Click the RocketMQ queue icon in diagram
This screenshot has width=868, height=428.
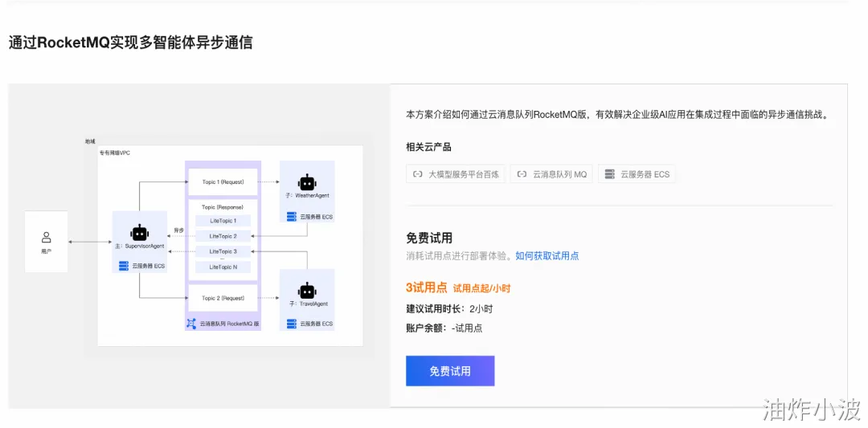(x=191, y=324)
